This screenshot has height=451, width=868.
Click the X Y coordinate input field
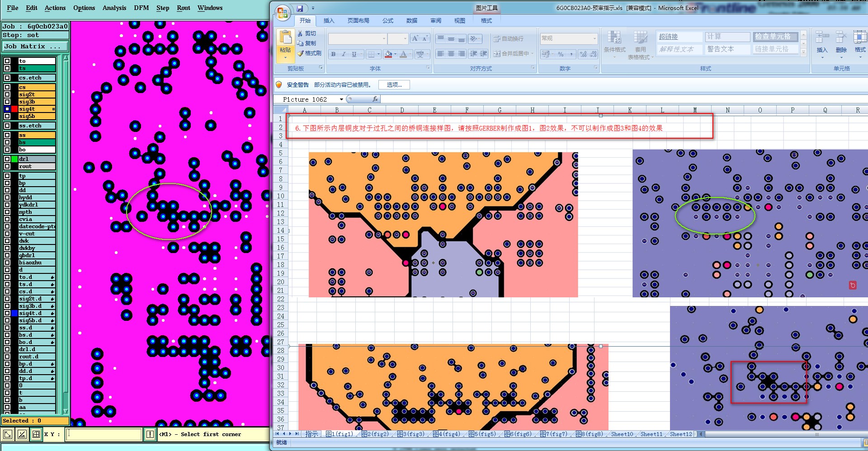[x=104, y=434]
